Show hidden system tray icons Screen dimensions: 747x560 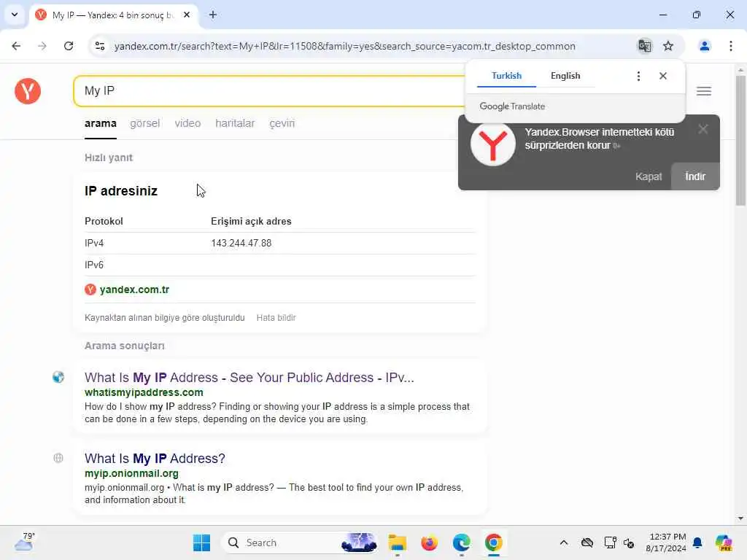(x=564, y=542)
